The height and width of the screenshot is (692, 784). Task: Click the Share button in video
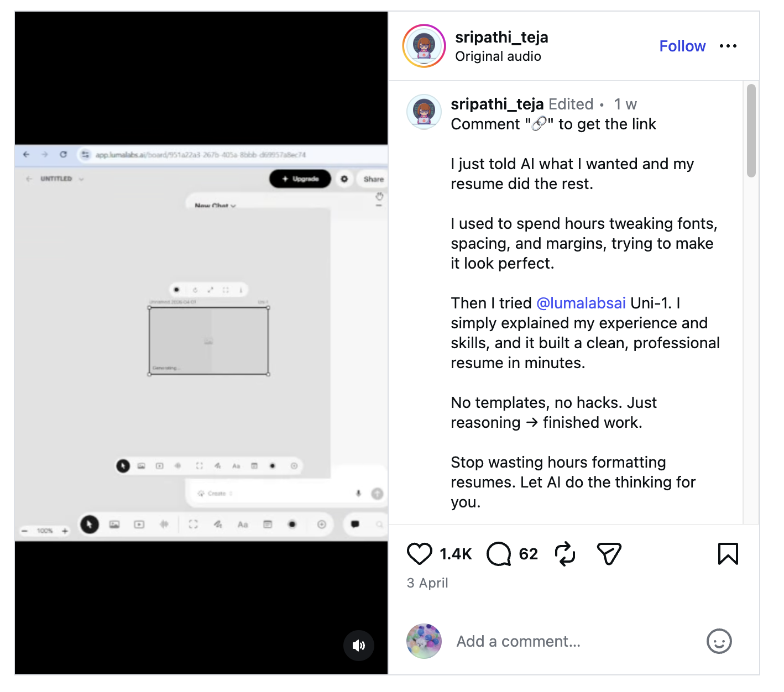pos(373,179)
